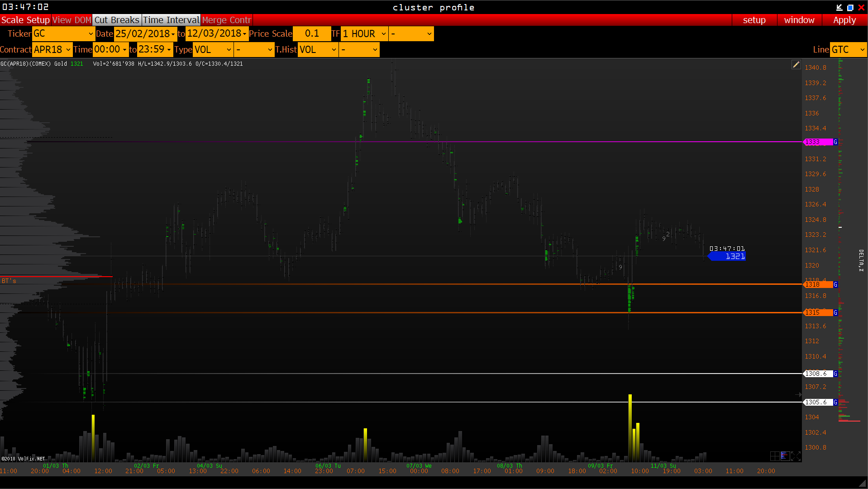Click the Scale Setup button

[x=25, y=20]
